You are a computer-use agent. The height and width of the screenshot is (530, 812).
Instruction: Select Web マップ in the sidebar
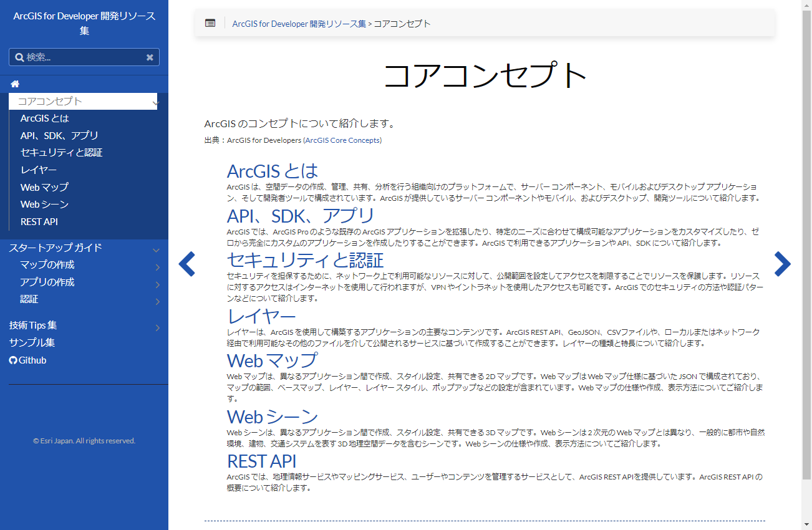tap(44, 187)
